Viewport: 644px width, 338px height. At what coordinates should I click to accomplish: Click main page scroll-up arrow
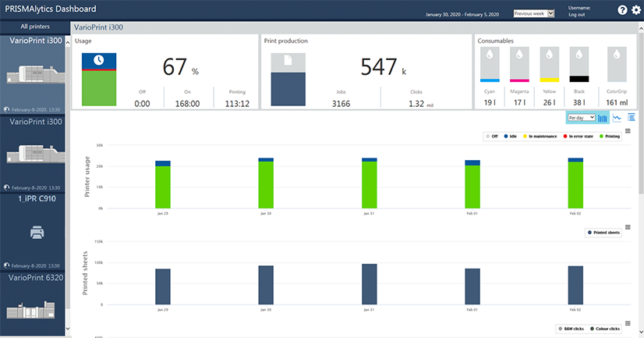coord(641,28)
